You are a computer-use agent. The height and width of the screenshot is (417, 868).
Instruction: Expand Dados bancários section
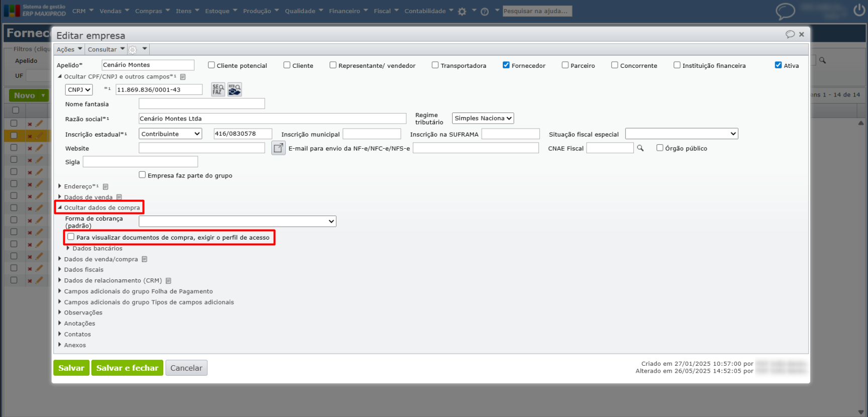[94, 249]
